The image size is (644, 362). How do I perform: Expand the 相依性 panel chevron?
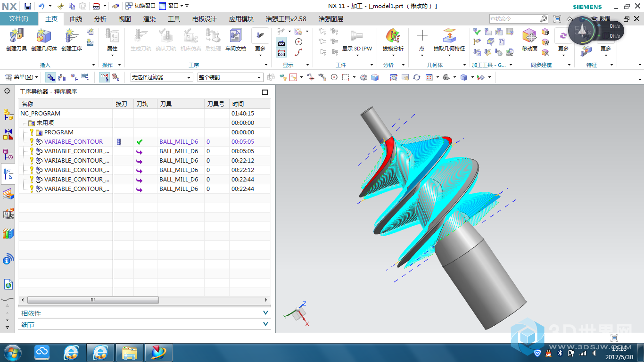265,313
